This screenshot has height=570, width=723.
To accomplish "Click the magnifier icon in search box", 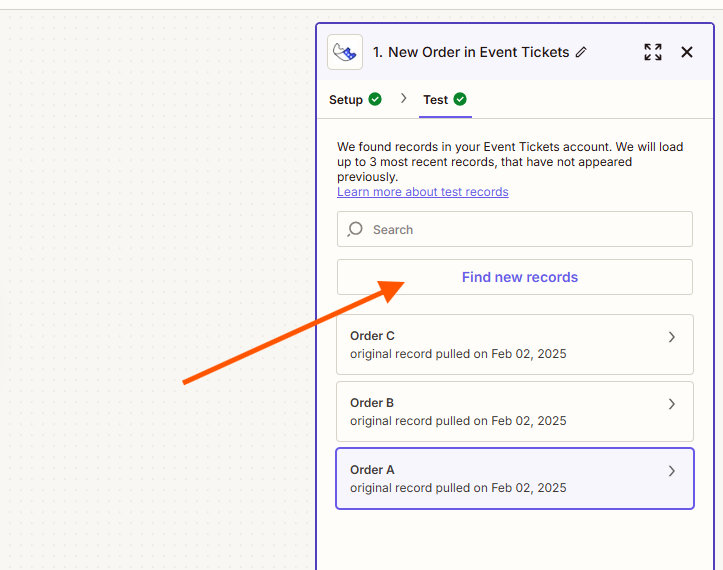I will click(355, 230).
